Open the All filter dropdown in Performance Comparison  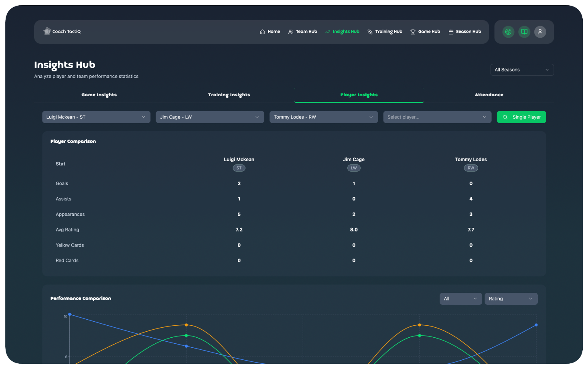tap(461, 299)
